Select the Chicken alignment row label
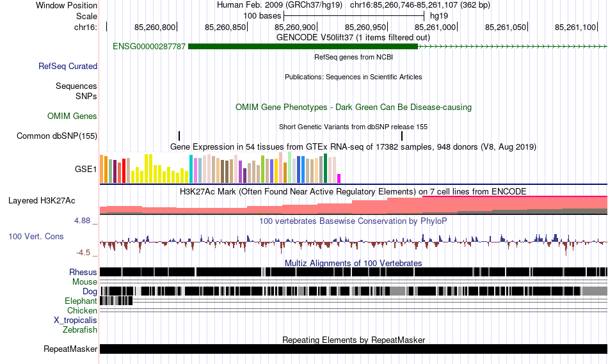Screen dimensions: 608x364 coord(82,311)
